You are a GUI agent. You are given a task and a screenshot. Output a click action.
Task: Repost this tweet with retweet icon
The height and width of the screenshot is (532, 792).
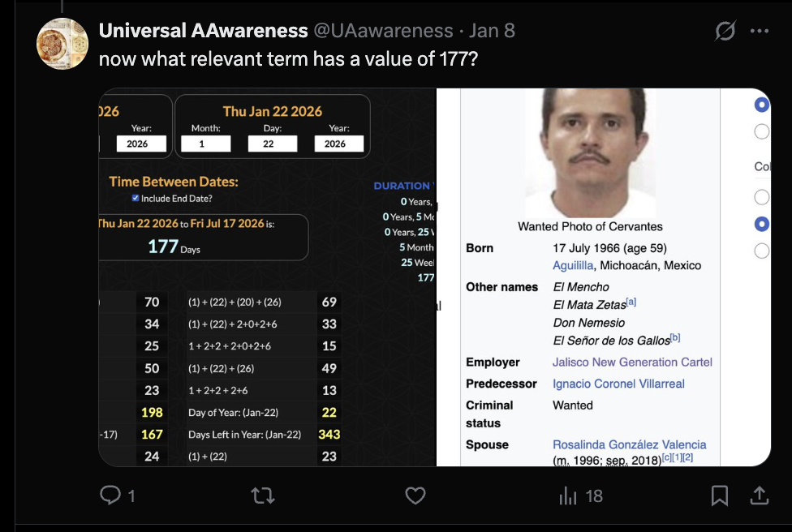point(263,496)
